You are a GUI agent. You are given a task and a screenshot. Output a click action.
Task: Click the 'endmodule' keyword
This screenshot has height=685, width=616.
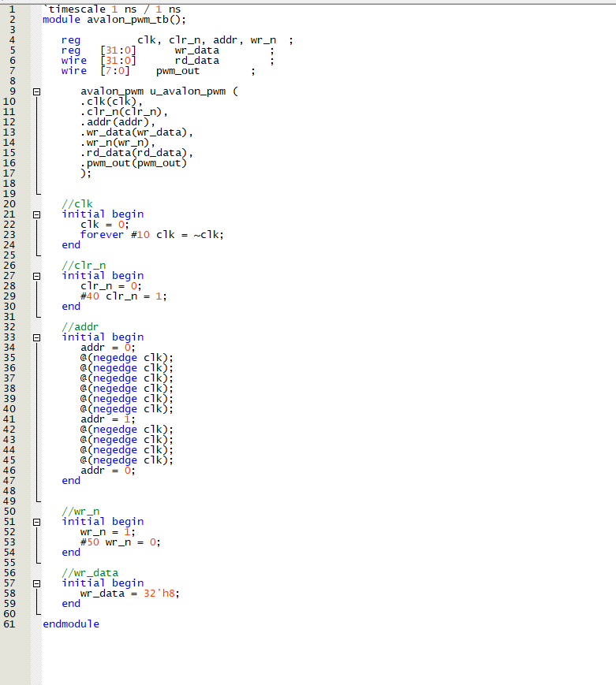71,624
